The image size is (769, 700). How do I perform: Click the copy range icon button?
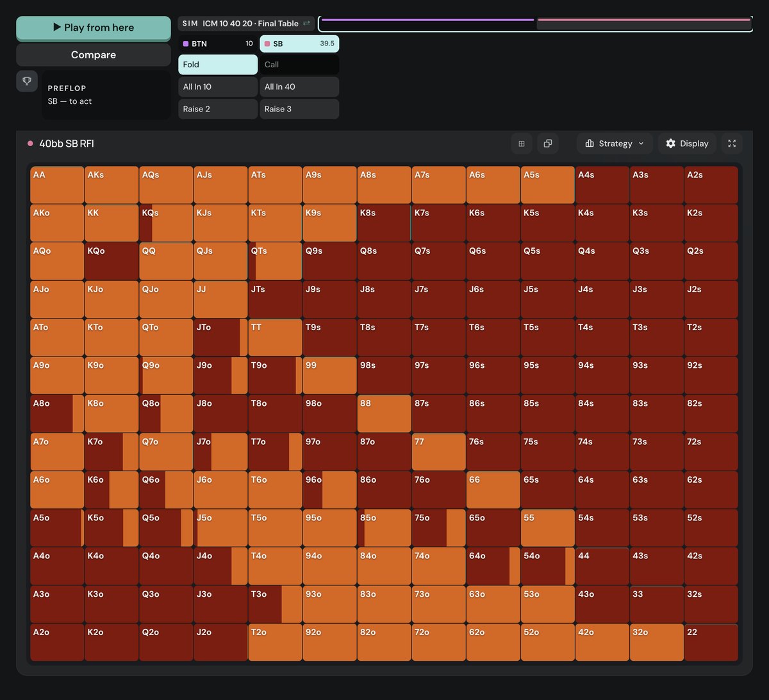pos(548,144)
